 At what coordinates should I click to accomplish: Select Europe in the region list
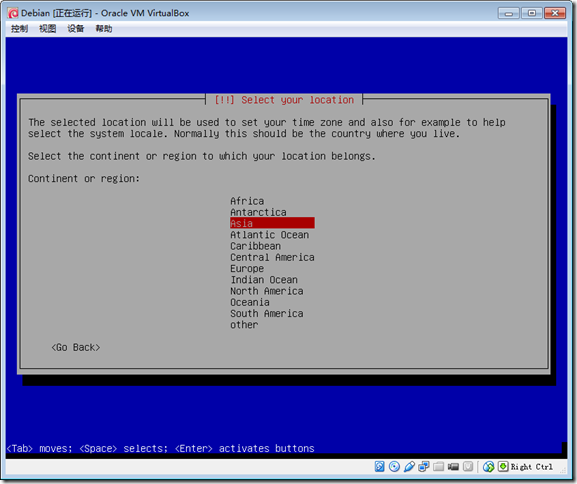point(247,269)
